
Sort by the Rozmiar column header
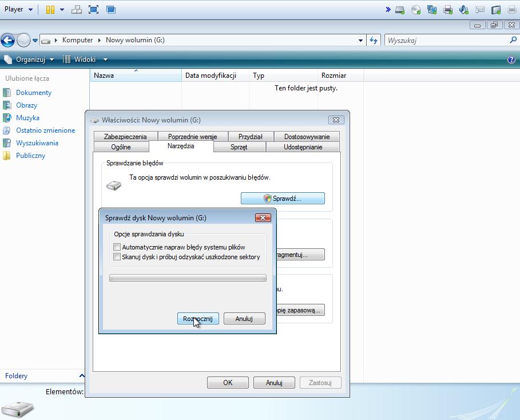click(340, 76)
